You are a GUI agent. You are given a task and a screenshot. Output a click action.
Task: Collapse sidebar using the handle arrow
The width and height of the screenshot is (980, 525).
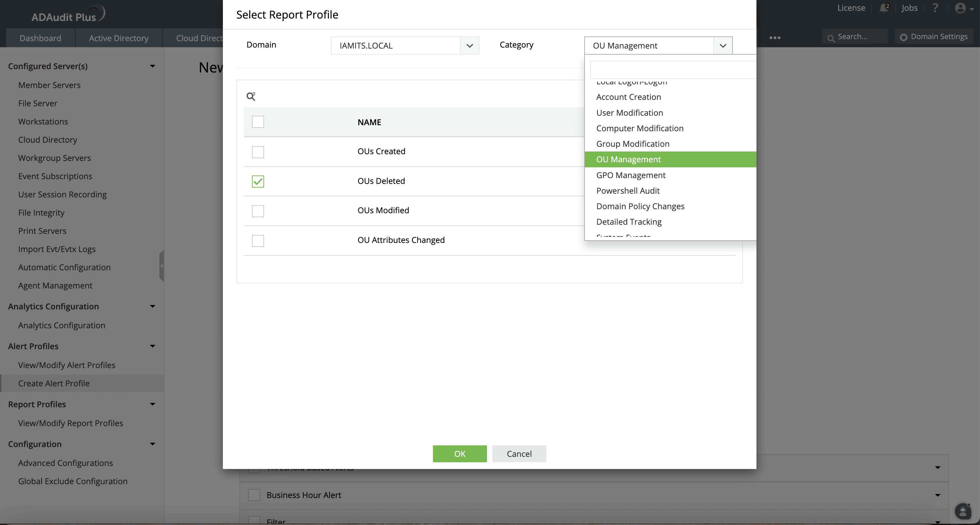(162, 266)
